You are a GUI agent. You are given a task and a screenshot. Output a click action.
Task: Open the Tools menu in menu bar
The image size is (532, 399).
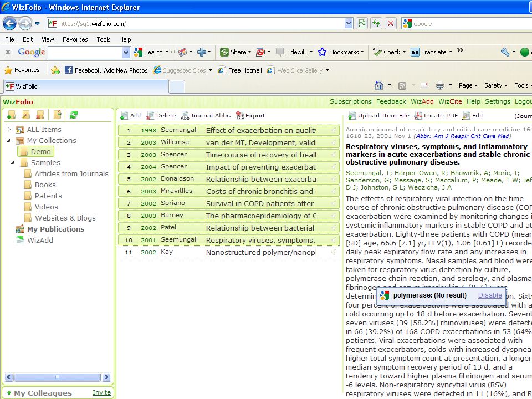pos(104,39)
